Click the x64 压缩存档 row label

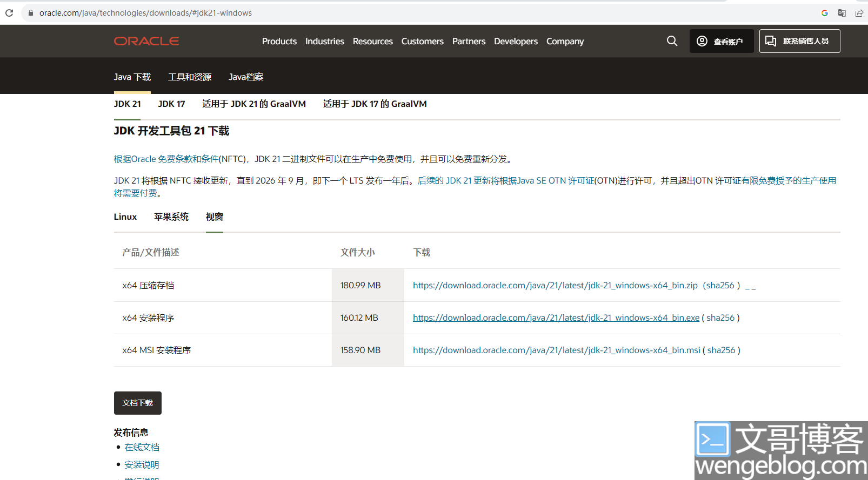tap(149, 286)
